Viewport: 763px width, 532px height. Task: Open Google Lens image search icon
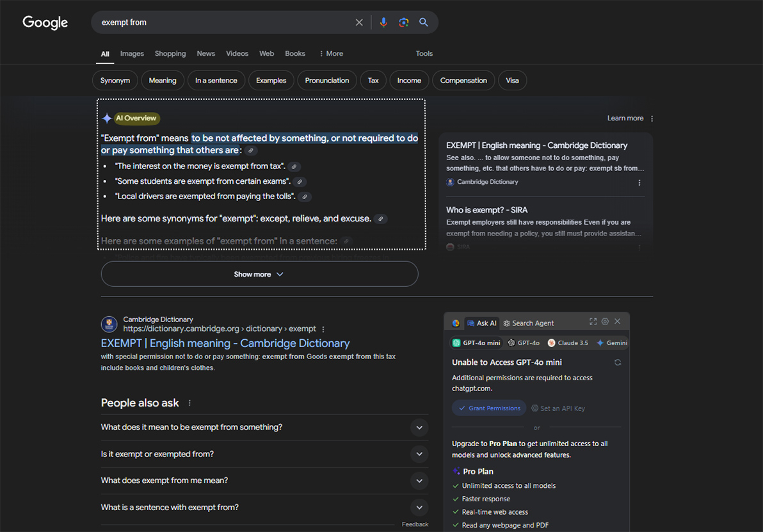pos(403,22)
